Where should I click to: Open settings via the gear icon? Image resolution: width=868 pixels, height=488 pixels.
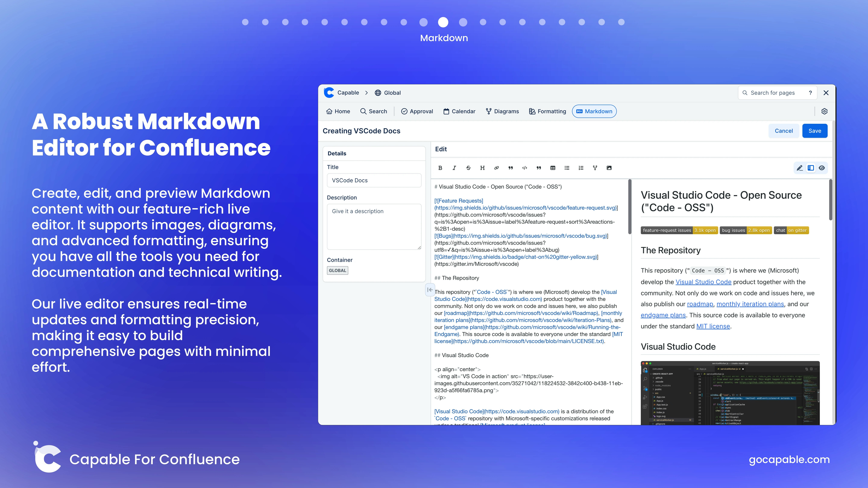click(x=825, y=111)
